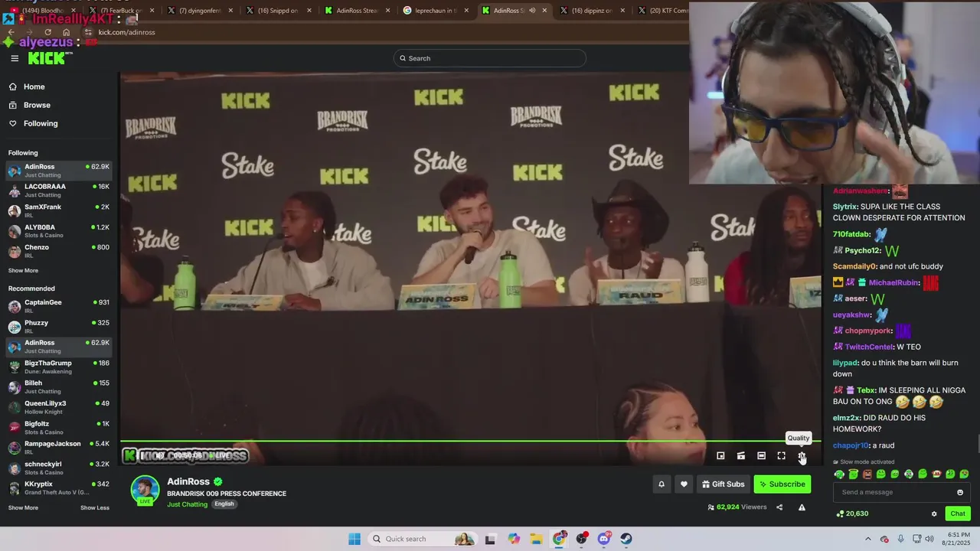
Task: Click the Gift Subs button
Action: coord(723,484)
